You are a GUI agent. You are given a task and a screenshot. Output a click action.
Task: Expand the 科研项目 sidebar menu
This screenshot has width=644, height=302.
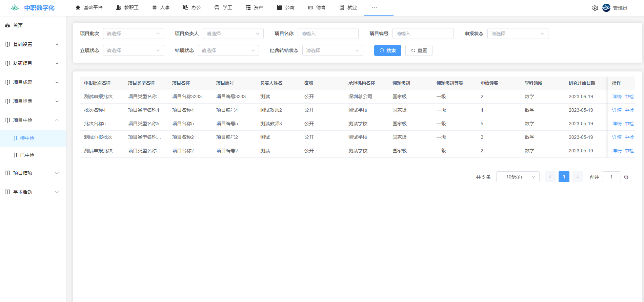33,63
